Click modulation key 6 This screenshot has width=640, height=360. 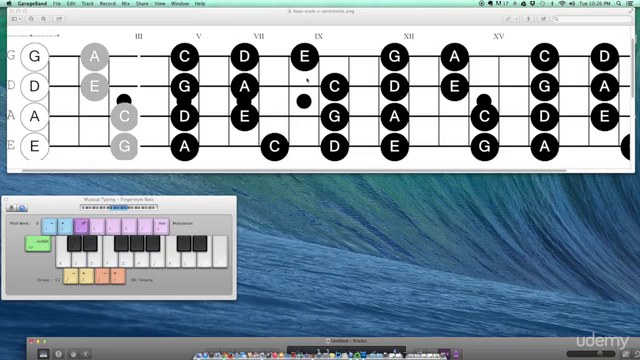point(129,226)
